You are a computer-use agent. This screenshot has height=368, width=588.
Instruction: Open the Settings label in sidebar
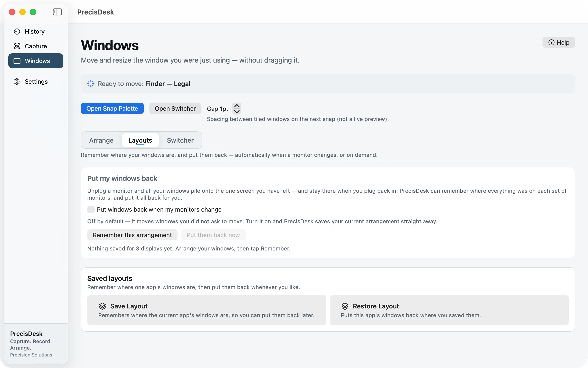pos(36,81)
